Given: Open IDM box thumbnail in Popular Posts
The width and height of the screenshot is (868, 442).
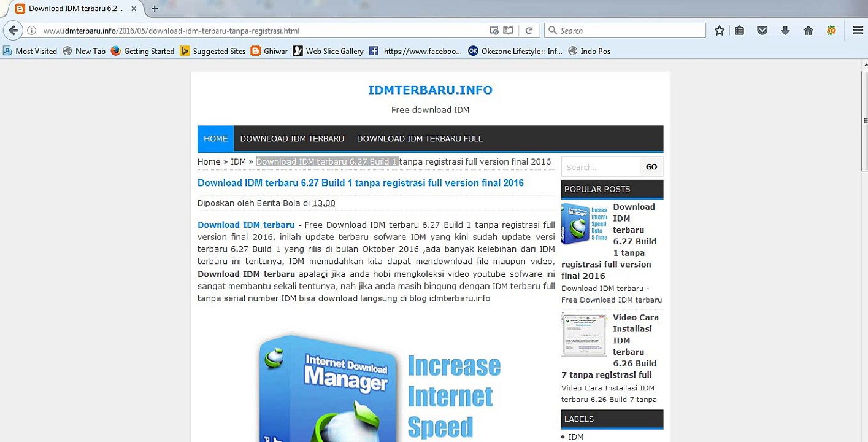Looking at the screenshot, I should (584, 224).
